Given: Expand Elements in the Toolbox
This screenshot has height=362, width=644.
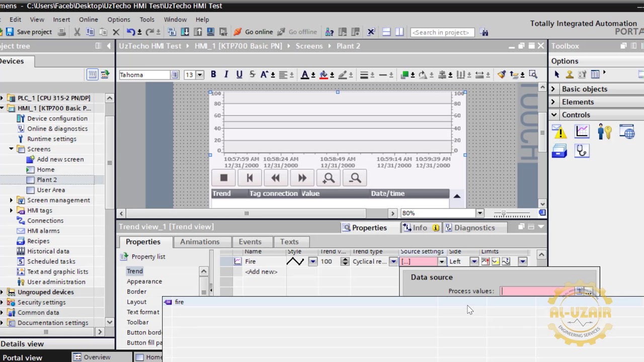Looking at the screenshot, I should point(553,102).
